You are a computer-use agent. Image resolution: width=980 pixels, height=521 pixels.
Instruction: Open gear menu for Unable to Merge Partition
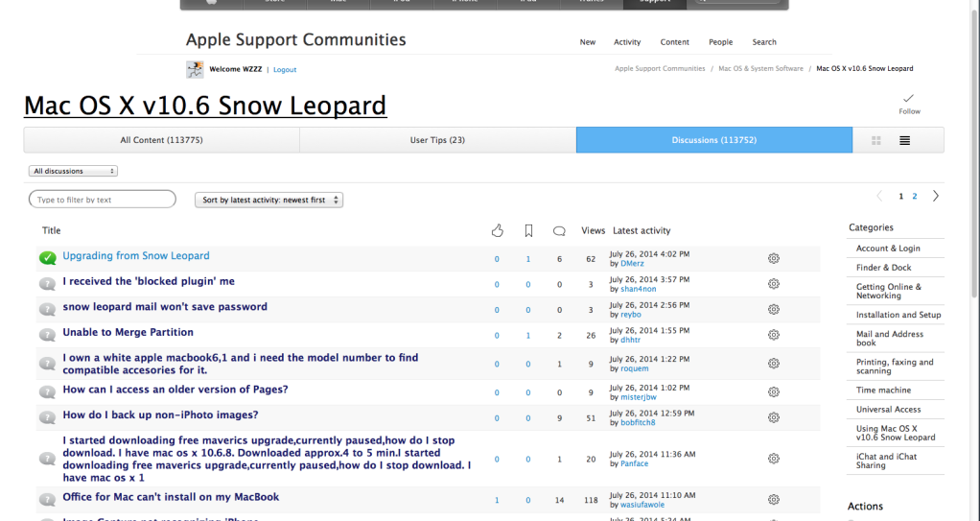click(x=774, y=335)
